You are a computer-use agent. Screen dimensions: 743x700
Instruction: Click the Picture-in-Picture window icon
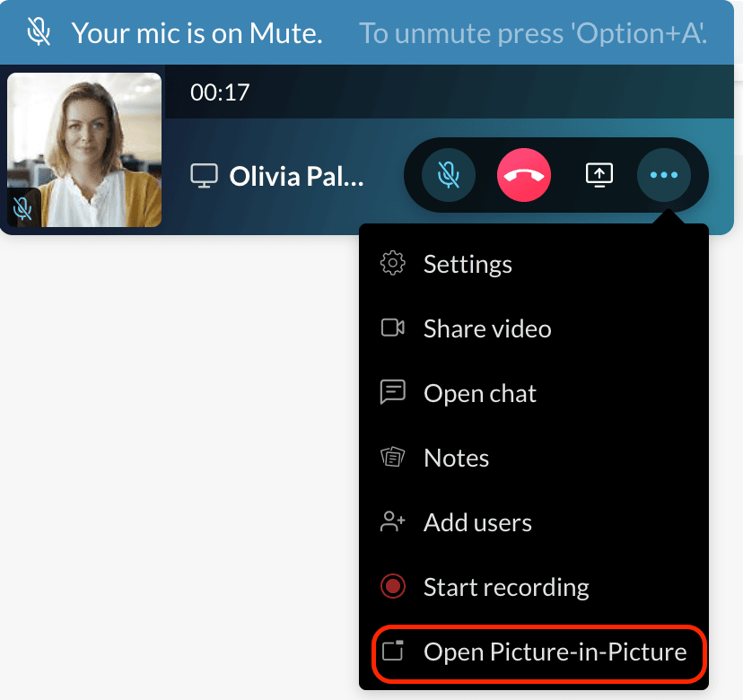tap(393, 651)
